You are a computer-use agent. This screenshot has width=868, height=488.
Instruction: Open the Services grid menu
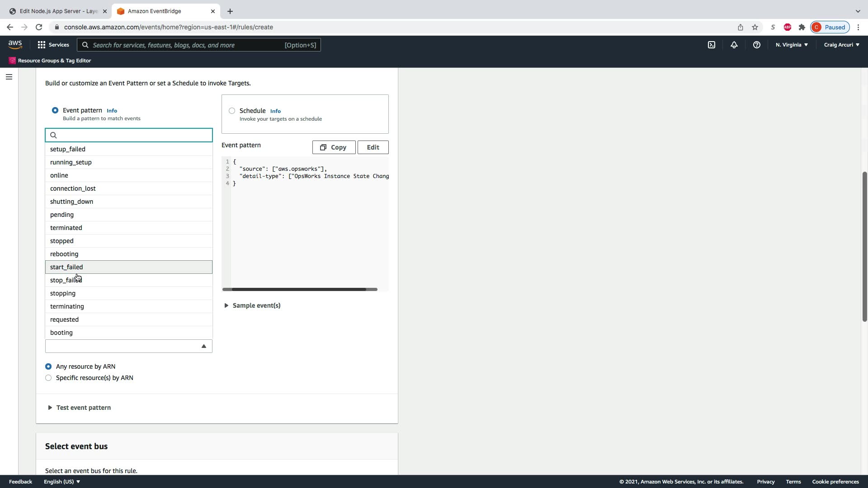pos(53,45)
